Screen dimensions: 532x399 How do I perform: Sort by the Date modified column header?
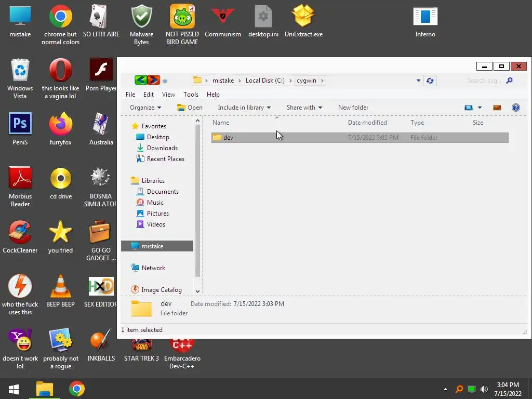coord(367,123)
